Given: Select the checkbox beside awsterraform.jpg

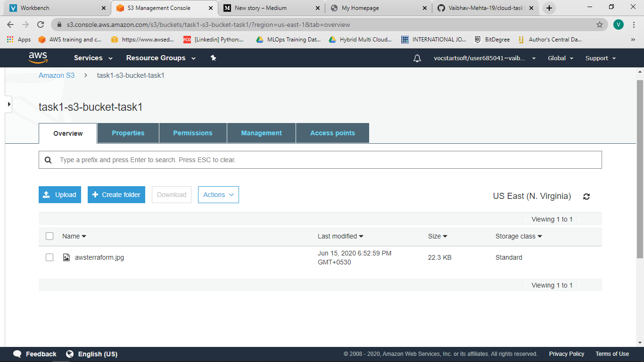Looking at the screenshot, I should pos(50,257).
